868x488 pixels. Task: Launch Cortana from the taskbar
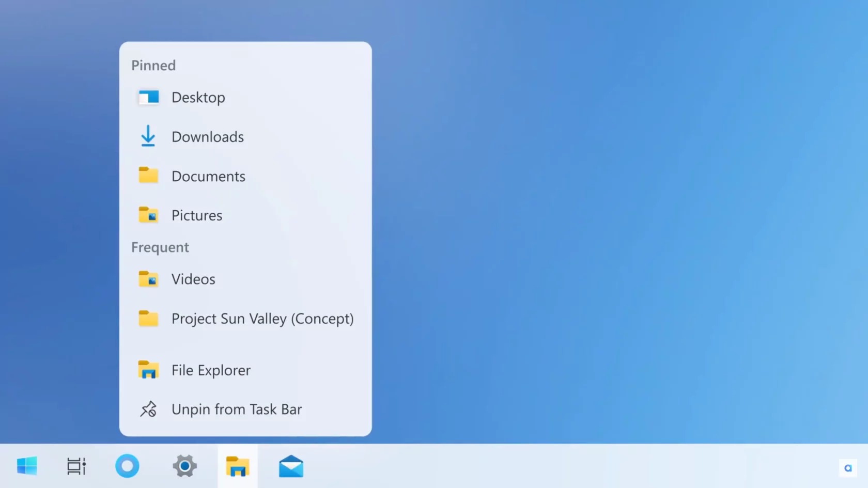pos(127,466)
